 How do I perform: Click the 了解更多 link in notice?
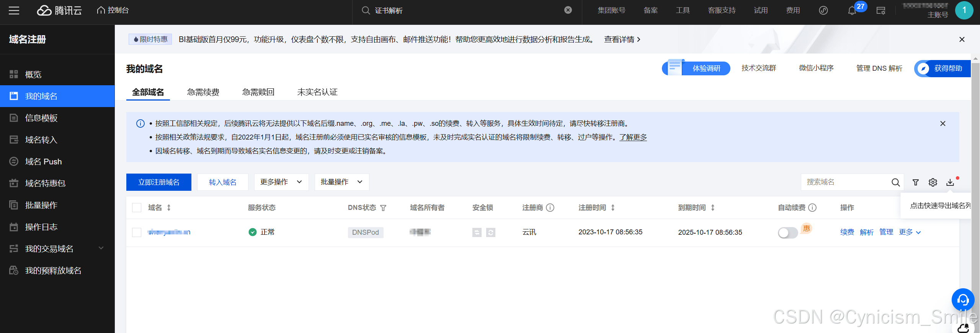(x=633, y=137)
